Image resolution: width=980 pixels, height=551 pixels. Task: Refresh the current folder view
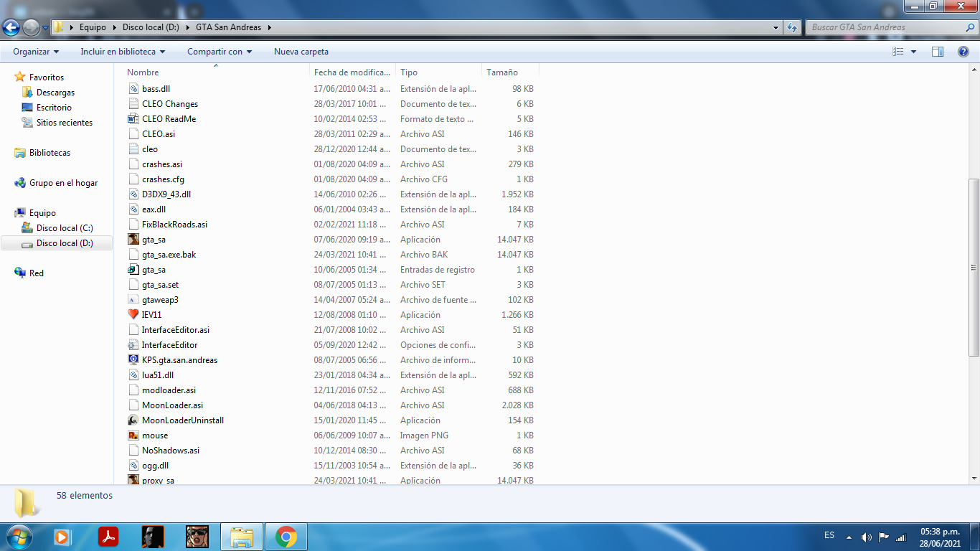792,27
